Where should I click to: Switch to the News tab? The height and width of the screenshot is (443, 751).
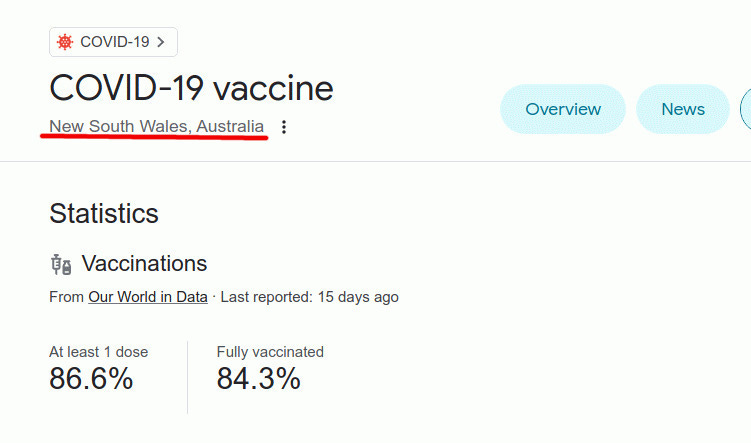(x=683, y=109)
